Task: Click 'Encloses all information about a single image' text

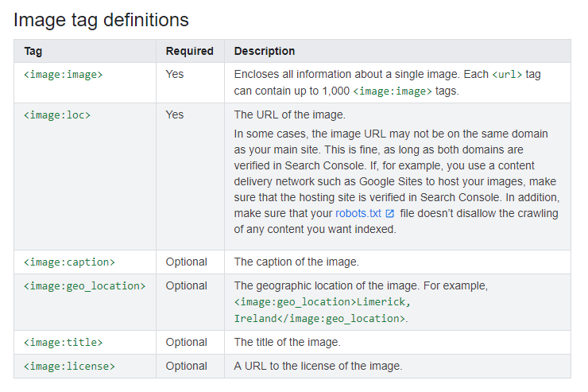Action: click(x=346, y=74)
